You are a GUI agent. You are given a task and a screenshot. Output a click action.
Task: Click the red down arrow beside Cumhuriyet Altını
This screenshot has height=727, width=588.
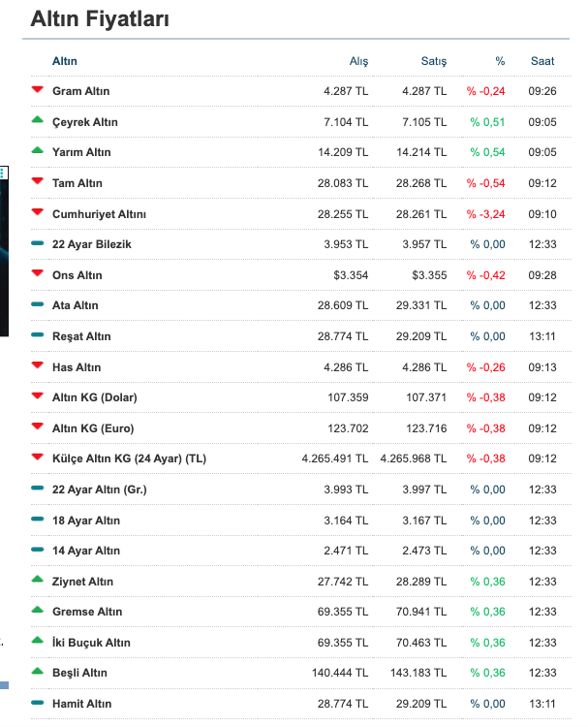click(37, 213)
